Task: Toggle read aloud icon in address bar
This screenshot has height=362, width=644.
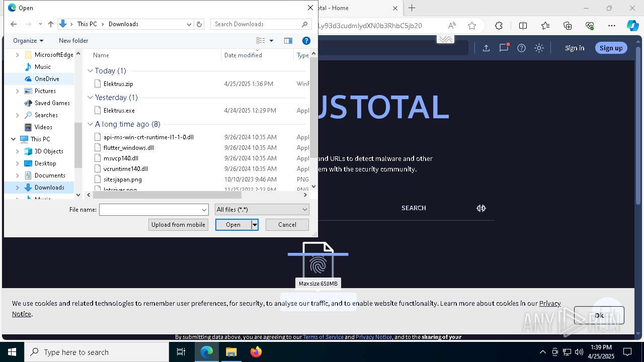Action: (x=452, y=26)
